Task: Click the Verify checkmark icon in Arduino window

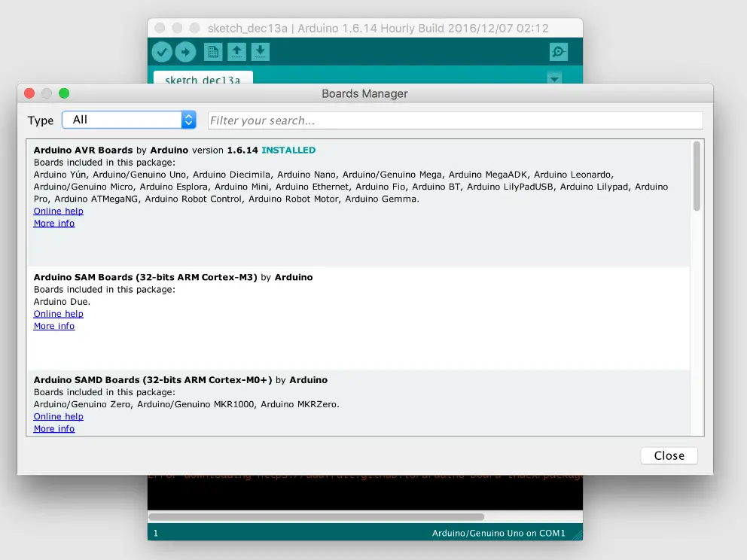Action: tap(162, 52)
